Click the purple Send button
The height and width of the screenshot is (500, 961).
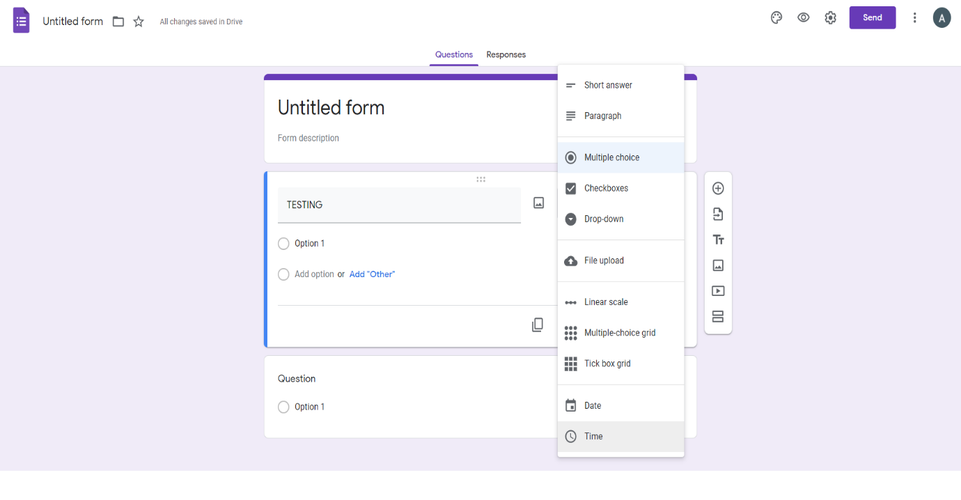pos(872,18)
